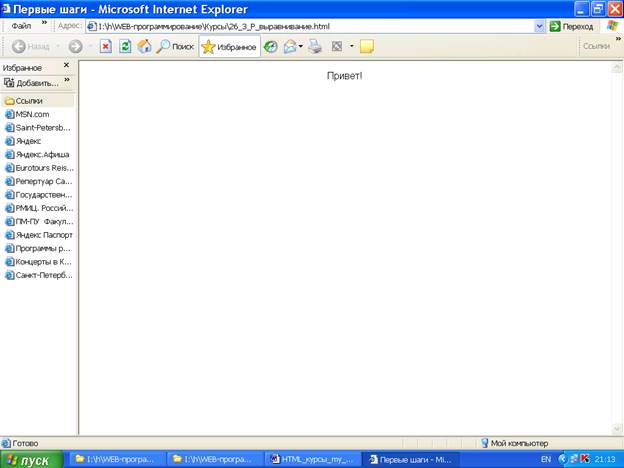
Task: Expand hidden menu items chevron beside Файл
Action: [45, 23]
